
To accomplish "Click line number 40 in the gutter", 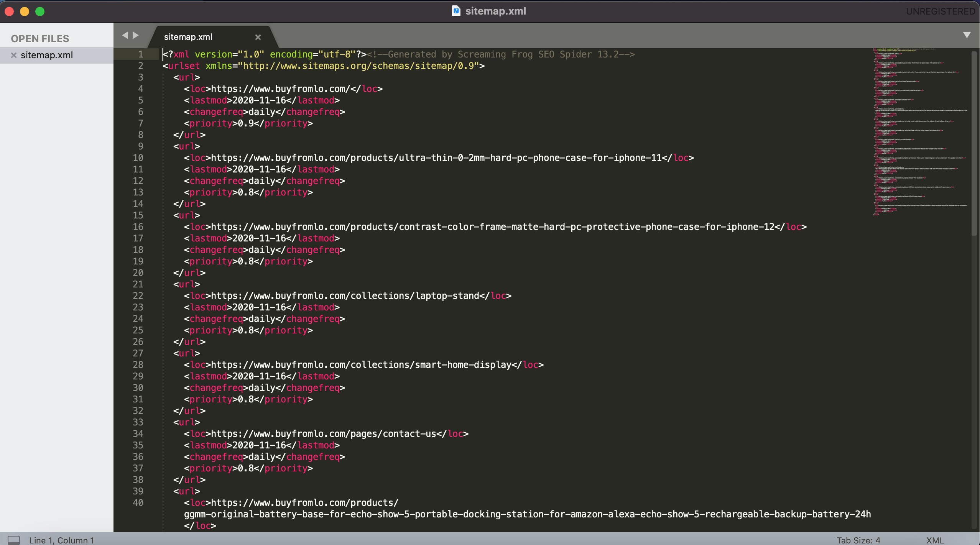I will [138, 503].
